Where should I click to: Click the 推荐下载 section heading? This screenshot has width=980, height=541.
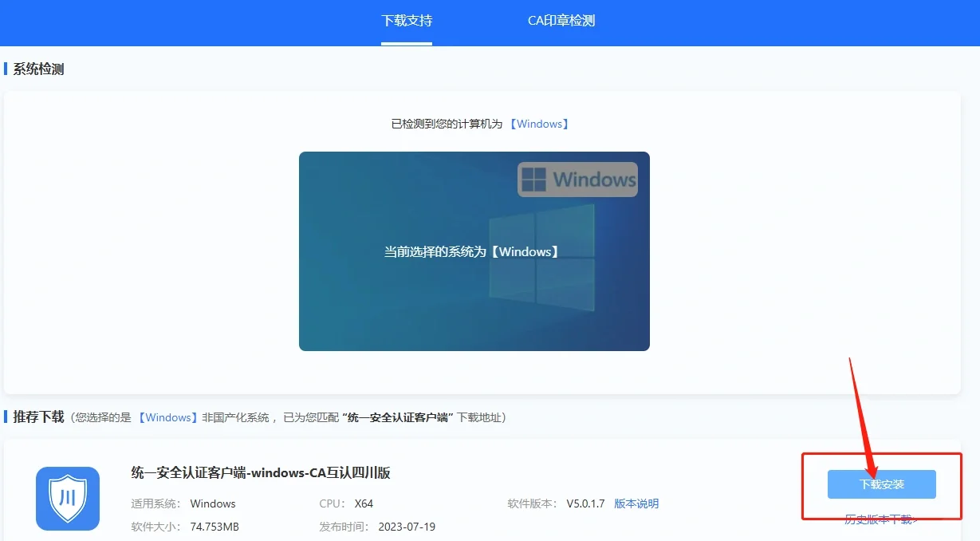click(38, 417)
